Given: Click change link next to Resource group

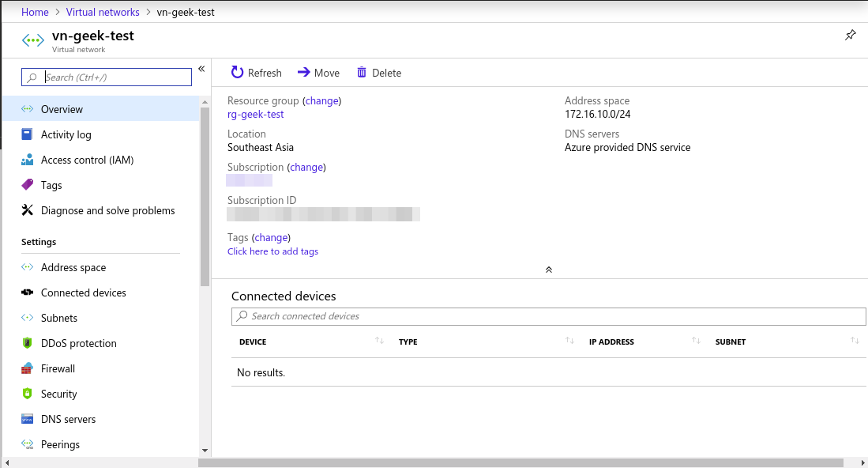Looking at the screenshot, I should 321,101.
